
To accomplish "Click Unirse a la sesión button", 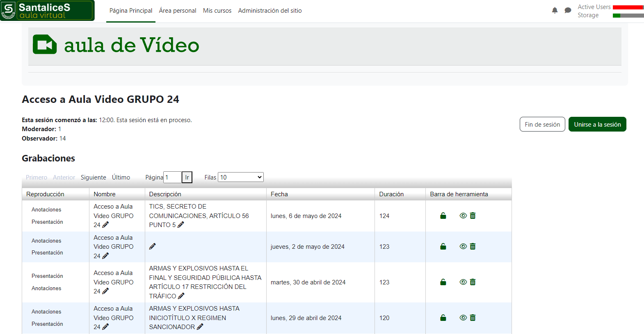I will point(597,124).
